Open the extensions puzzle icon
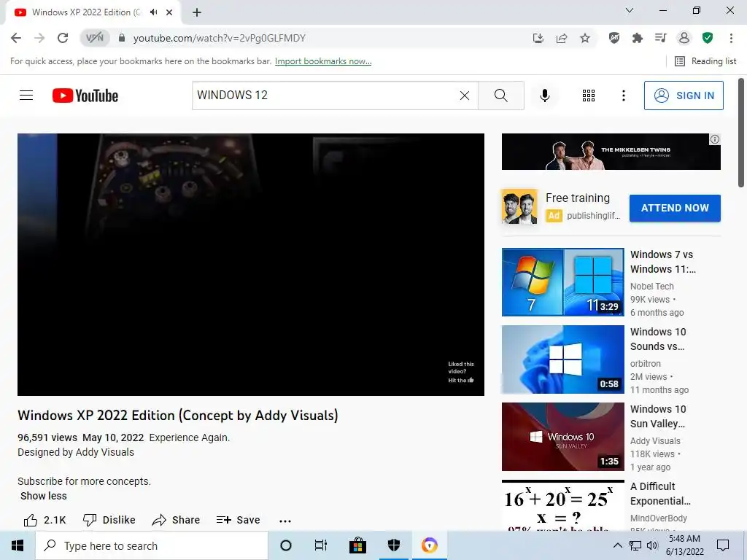This screenshot has height=560, width=747. tap(638, 38)
